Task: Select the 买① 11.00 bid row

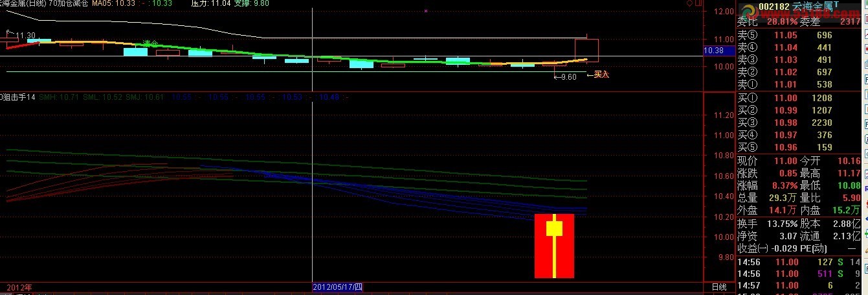Action: pyautogui.click(x=799, y=98)
